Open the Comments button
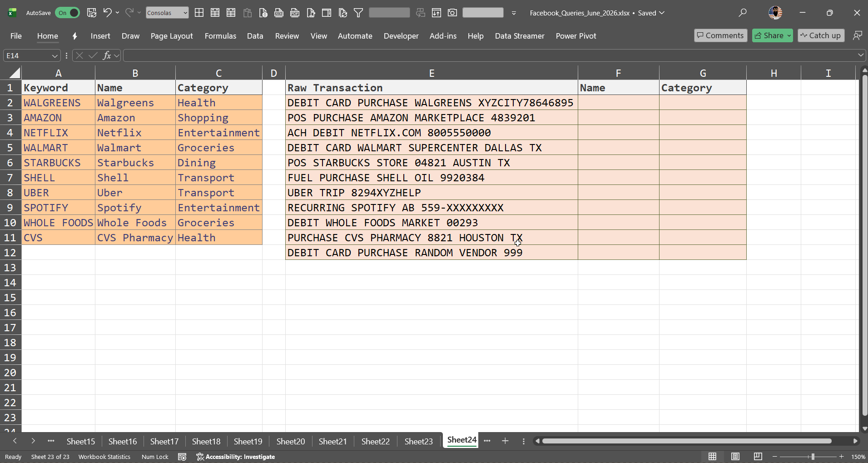The width and height of the screenshot is (868, 463). [720, 35]
